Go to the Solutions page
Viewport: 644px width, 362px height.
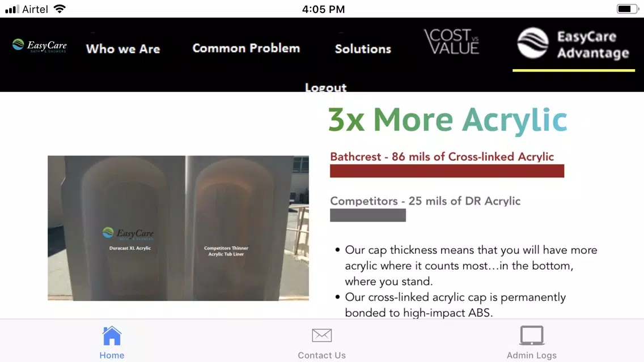pyautogui.click(x=363, y=49)
